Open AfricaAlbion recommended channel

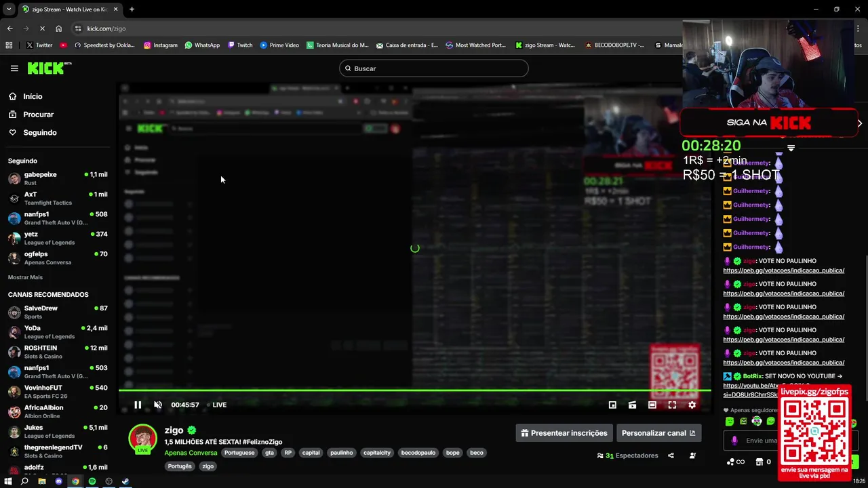[x=58, y=411]
